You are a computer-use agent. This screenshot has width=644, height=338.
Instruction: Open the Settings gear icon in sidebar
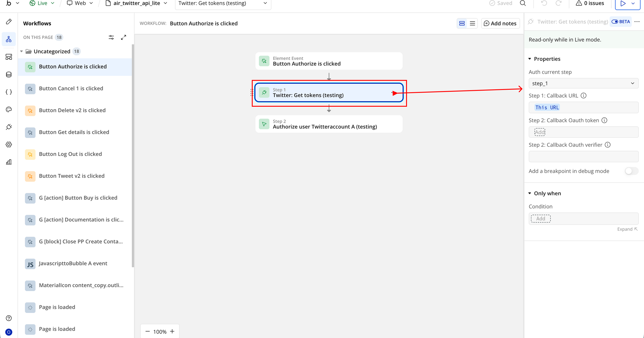(x=9, y=144)
